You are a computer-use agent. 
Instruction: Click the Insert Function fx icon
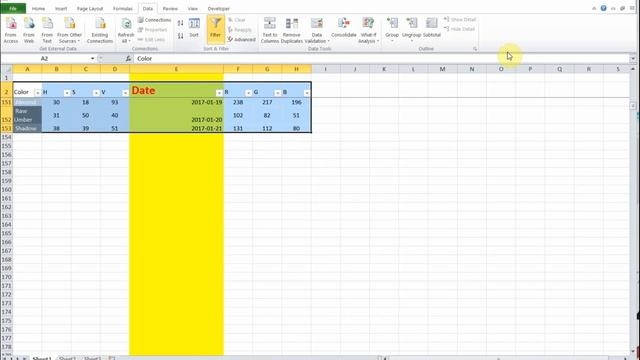click(x=128, y=59)
